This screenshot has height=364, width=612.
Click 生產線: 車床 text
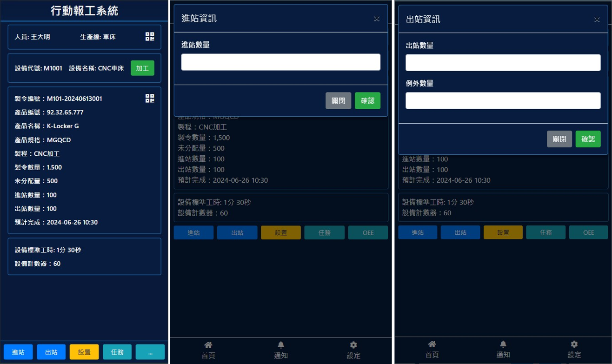(x=98, y=37)
